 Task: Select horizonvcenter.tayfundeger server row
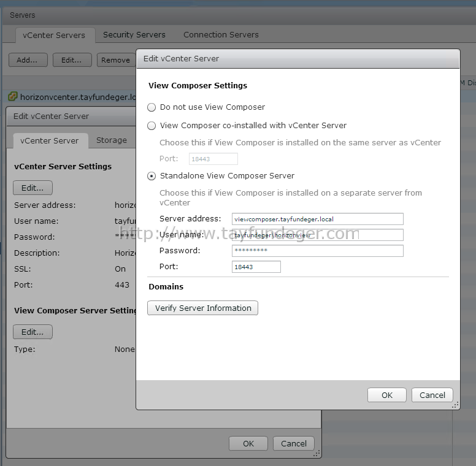pyautogui.click(x=69, y=97)
